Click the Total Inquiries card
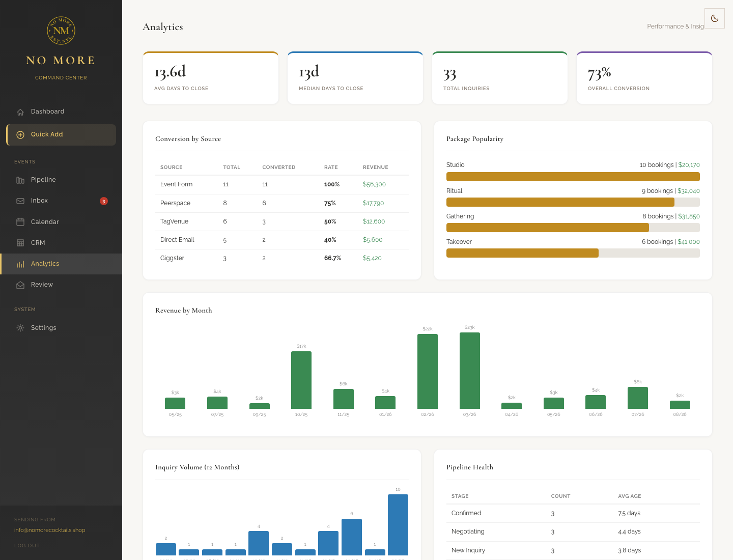The width and height of the screenshot is (733, 560). tap(500, 78)
